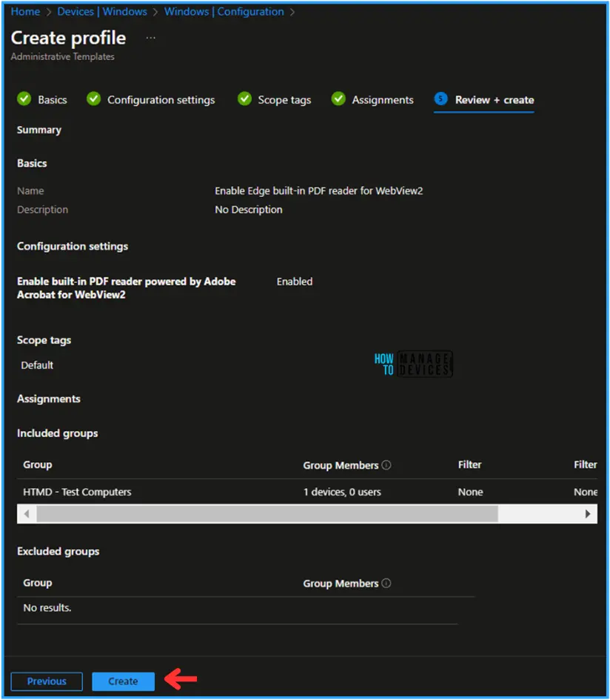Click Group Members info icon in Excluded groups

(386, 583)
